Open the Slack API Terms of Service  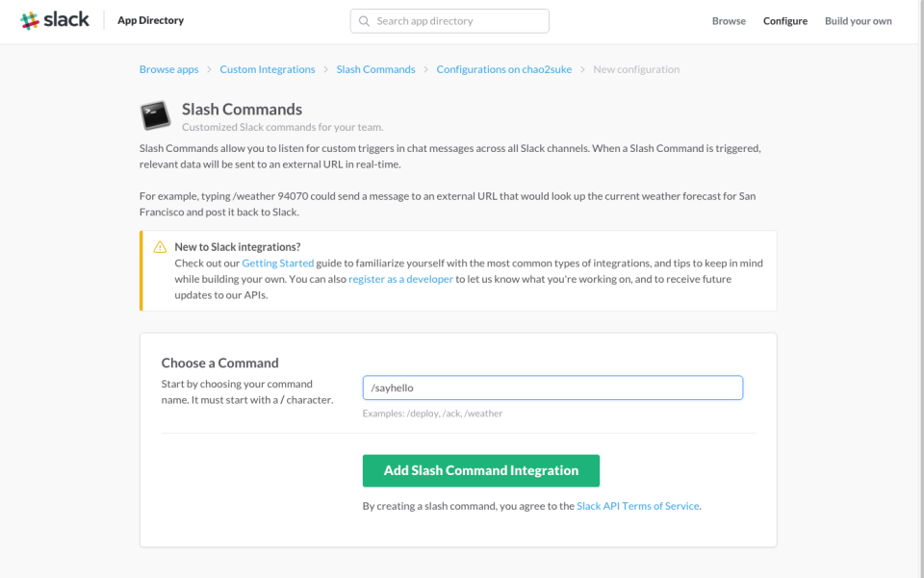point(637,505)
